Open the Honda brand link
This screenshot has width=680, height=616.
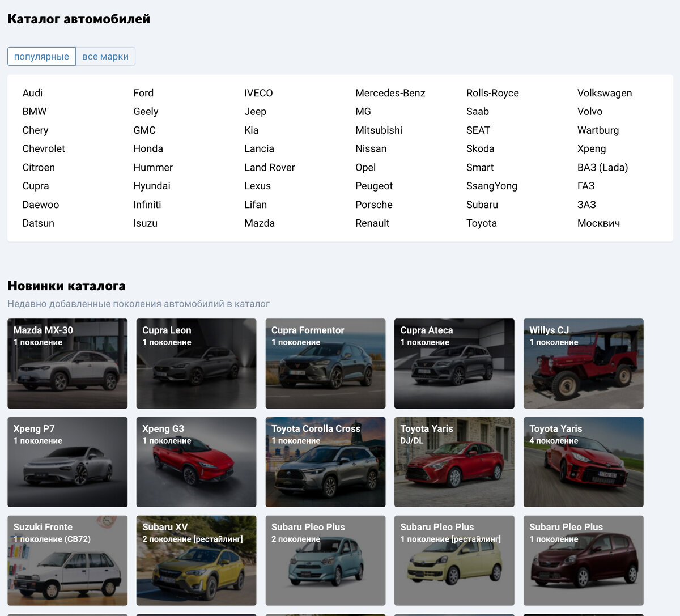pyautogui.click(x=148, y=148)
